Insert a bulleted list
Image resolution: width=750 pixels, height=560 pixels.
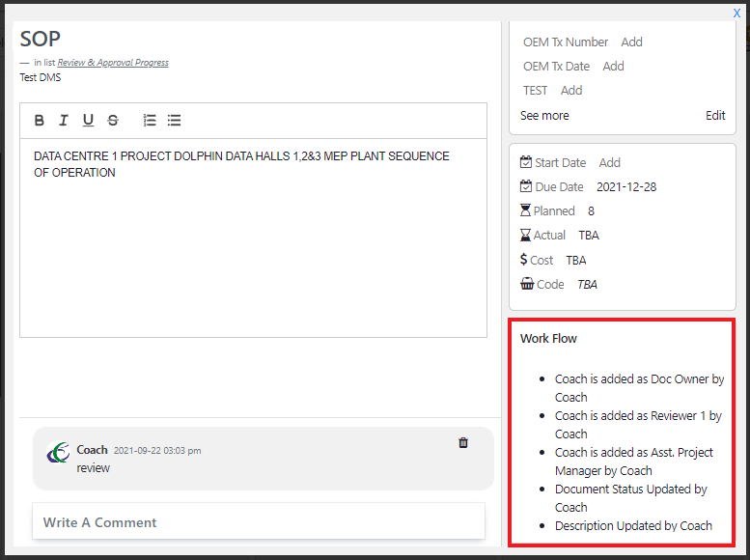[174, 120]
